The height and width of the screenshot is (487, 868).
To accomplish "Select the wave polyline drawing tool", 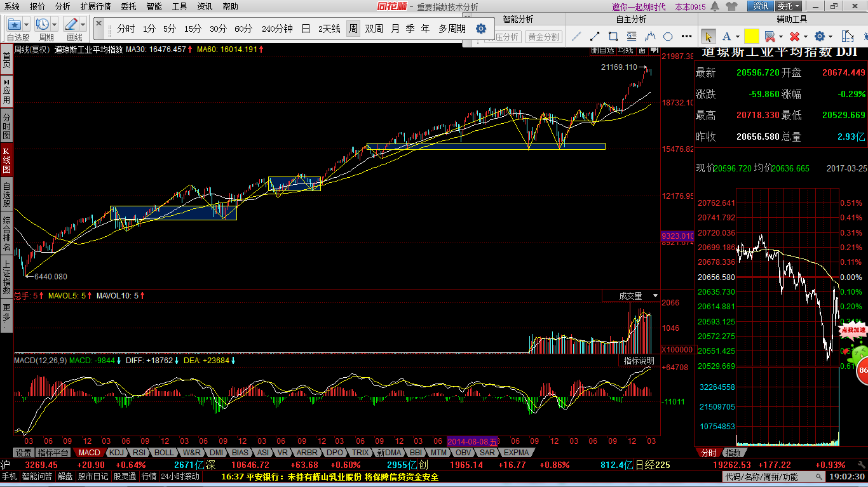I will tap(651, 36).
